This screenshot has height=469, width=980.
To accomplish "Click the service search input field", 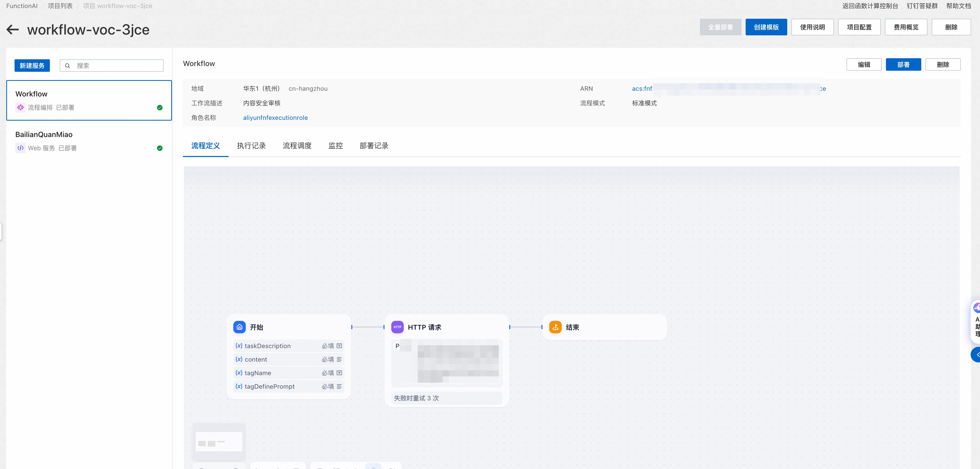I will click(118, 66).
